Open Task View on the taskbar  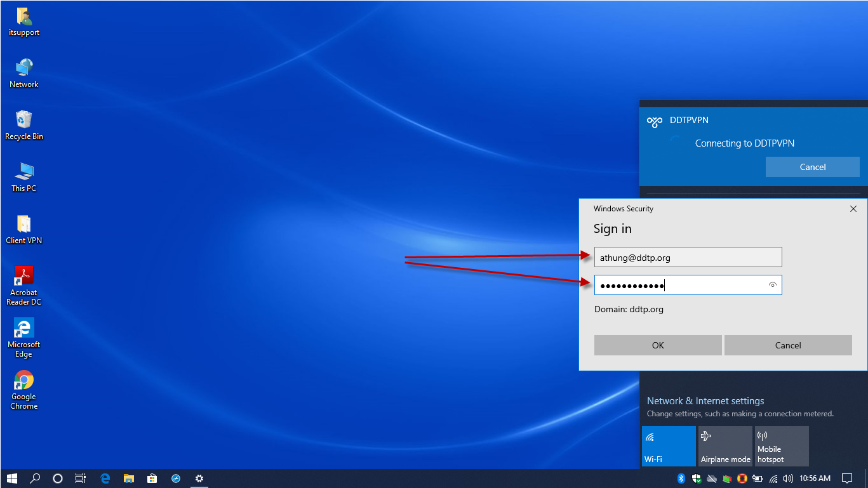click(81, 478)
